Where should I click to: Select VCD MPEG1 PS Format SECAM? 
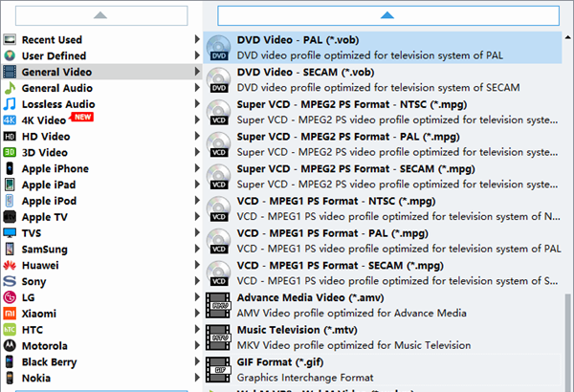[x=383, y=273]
